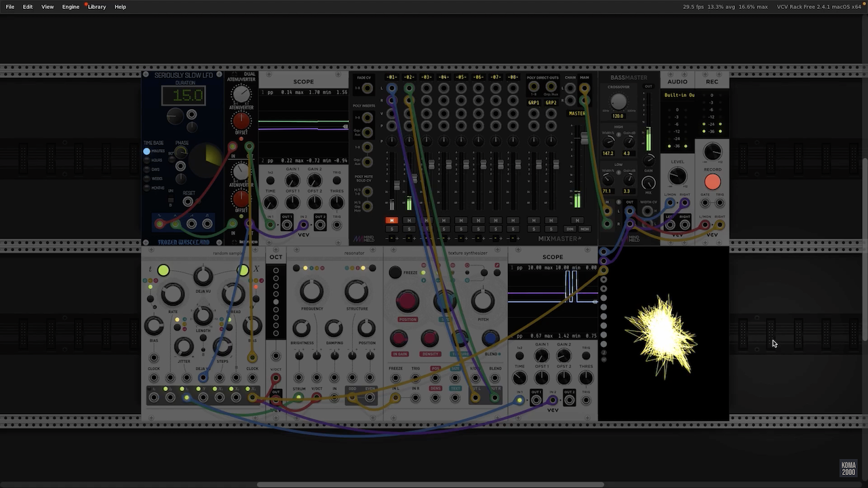Click the texture synthesizer PITCH knob
The width and height of the screenshot is (868, 488).
482,300
